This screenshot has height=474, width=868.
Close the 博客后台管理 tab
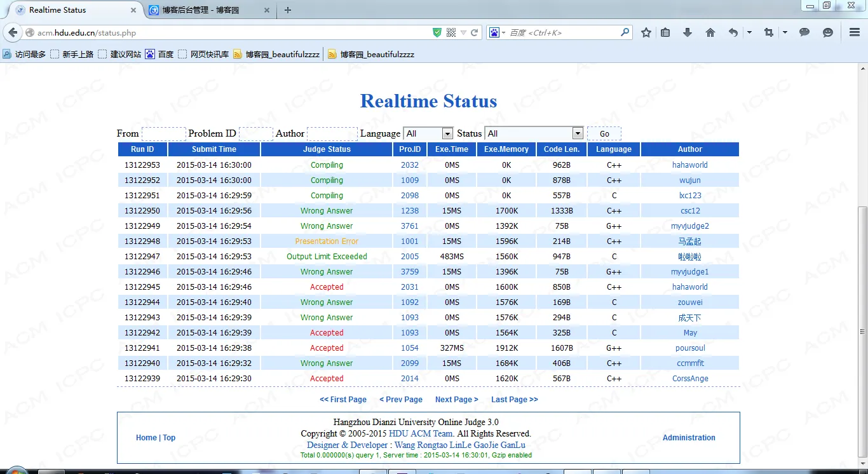[x=266, y=10]
